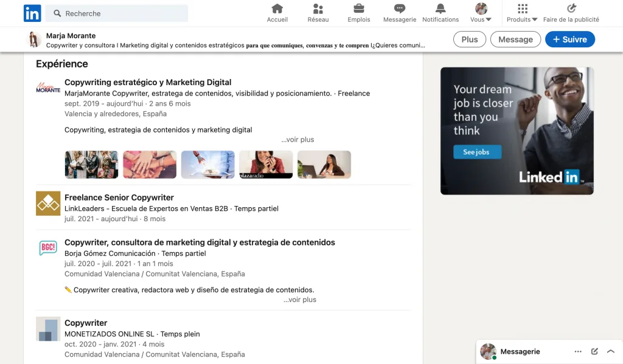Image resolution: width=623 pixels, height=364 pixels.
Task: Toggle follow with the Suivre button
Action: (569, 39)
